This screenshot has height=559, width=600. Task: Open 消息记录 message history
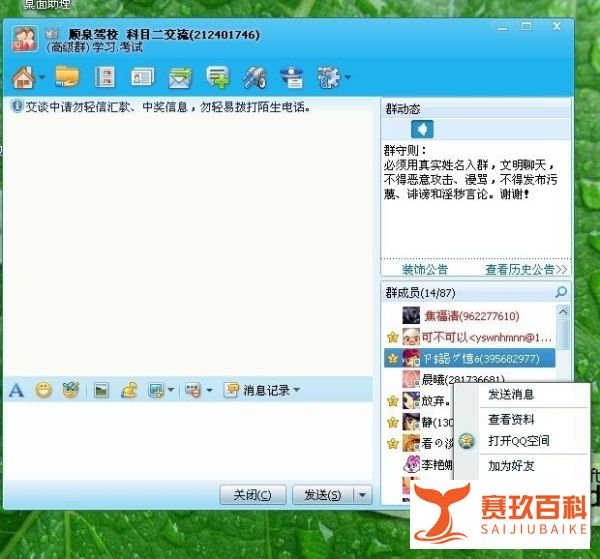tap(258, 390)
